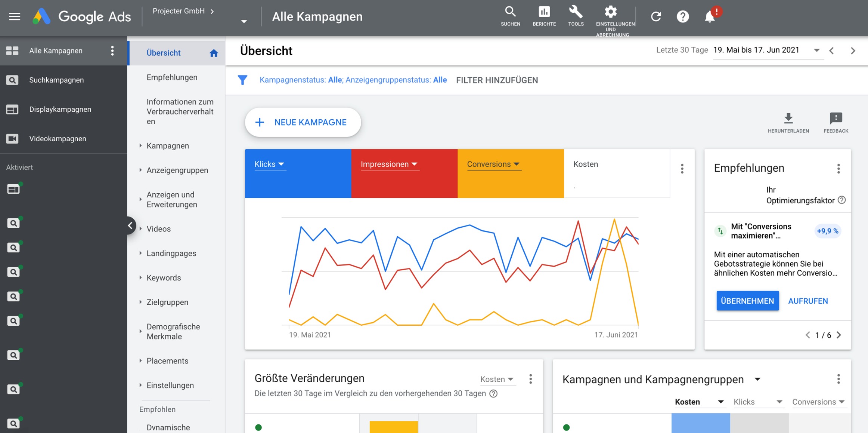Open the Empfehlungen card three-dot menu
The height and width of the screenshot is (433, 868).
click(x=838, y=169)
